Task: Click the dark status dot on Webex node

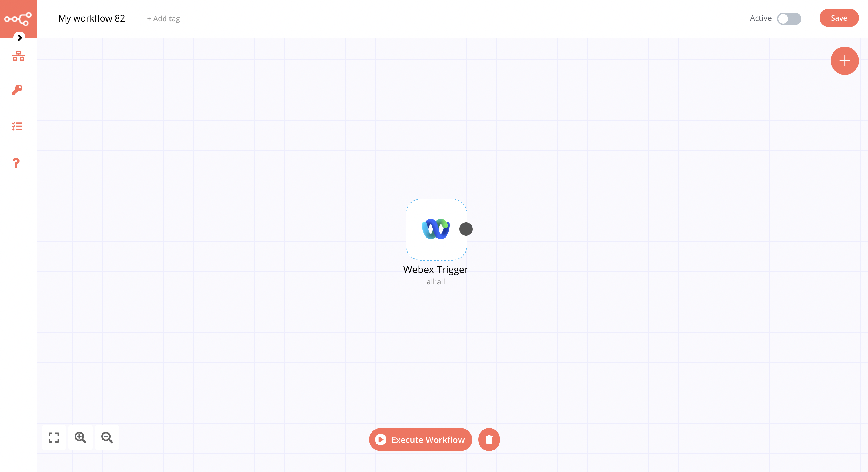Action: pos(466,228)
